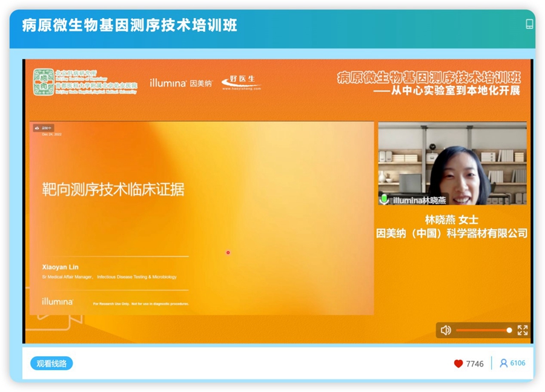This screenshot has height=392, width=545.
Task: Click the cloud recording indicator icon
Action: 38,128
